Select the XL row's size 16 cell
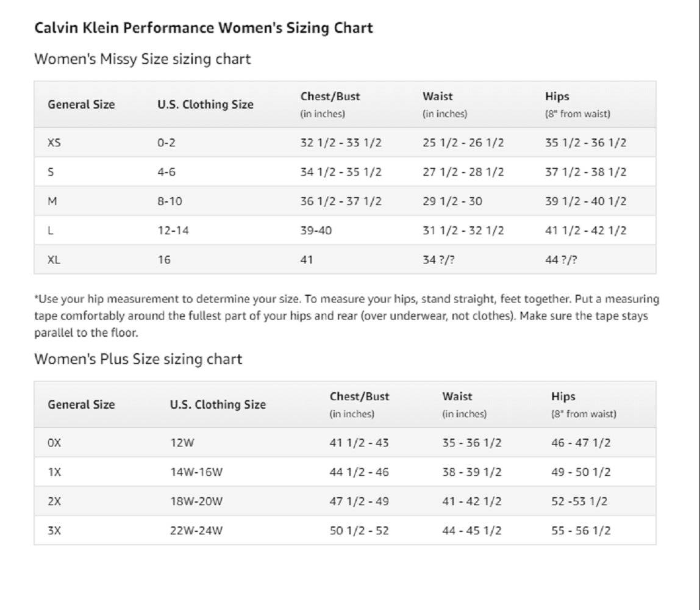 164,260
